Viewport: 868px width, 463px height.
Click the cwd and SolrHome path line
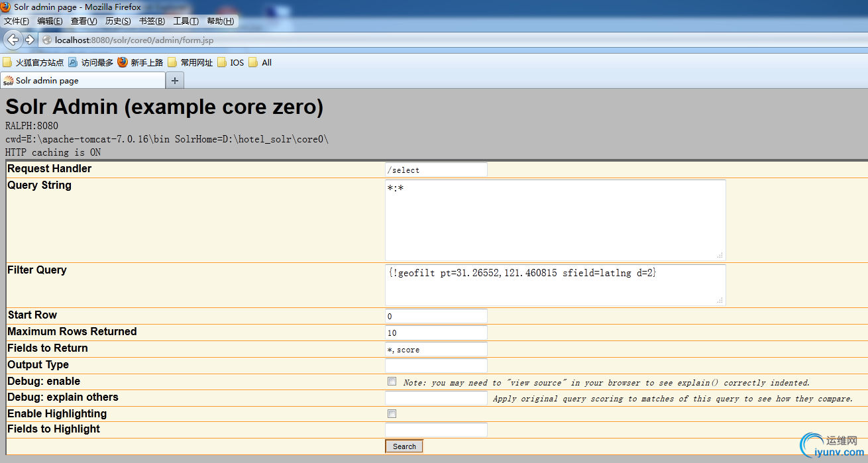[x=167, y=139]
